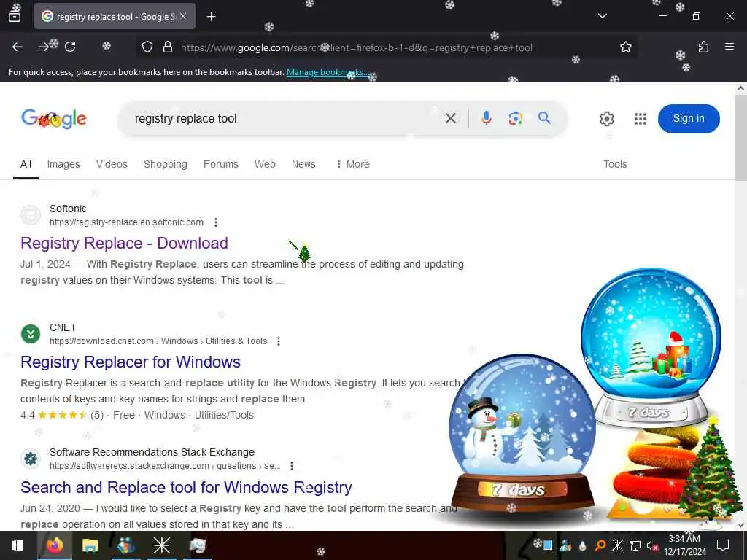Bookmark this page with the star
This screenshot has width=747, height=560.
(x=625, y=47)
